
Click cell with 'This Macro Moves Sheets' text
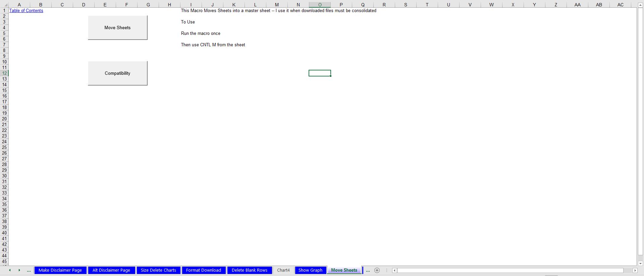click(x=278, y=11)
